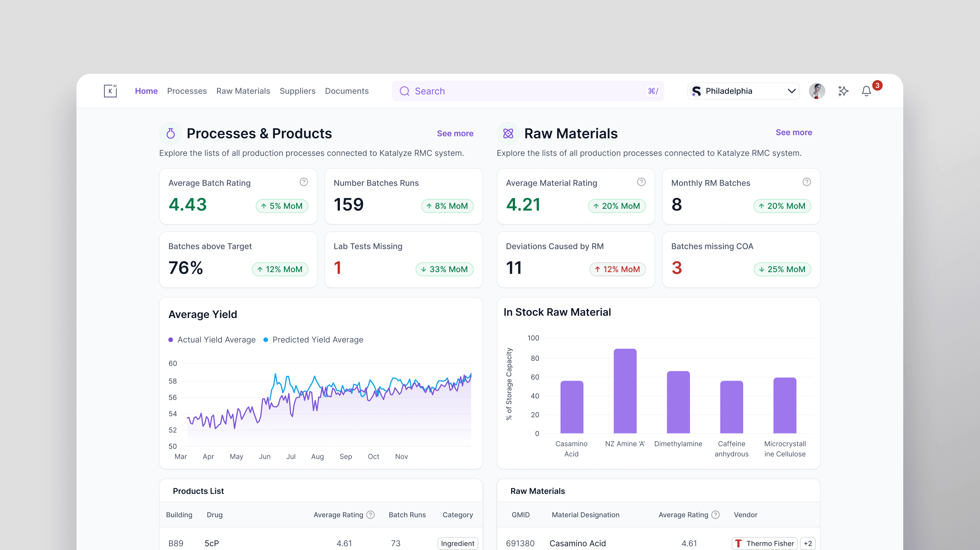Click the NZ Amine 'A' bar
This screenshot has width=980, height=550.
click(x=625, y=391)
